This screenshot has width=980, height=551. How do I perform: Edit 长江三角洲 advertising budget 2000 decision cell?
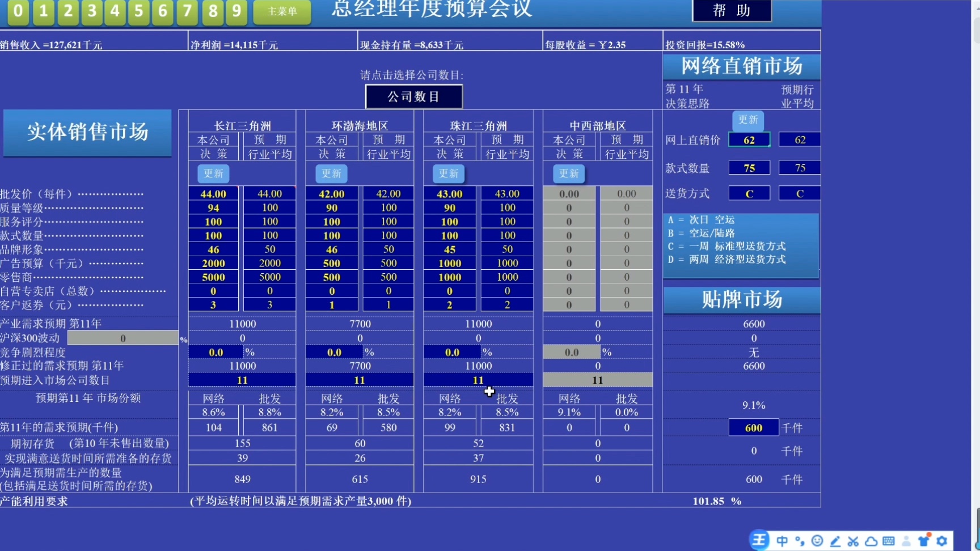tap(213, 264)
